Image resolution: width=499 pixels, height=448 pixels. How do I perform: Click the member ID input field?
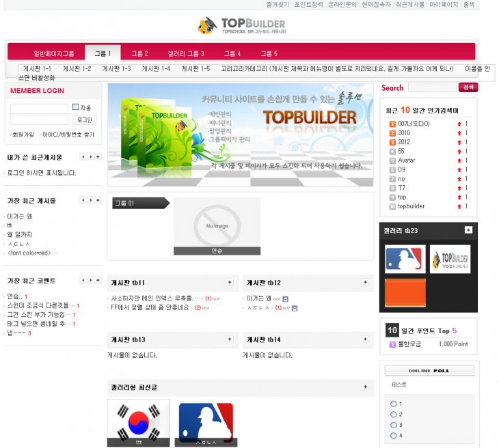(39, 109)
